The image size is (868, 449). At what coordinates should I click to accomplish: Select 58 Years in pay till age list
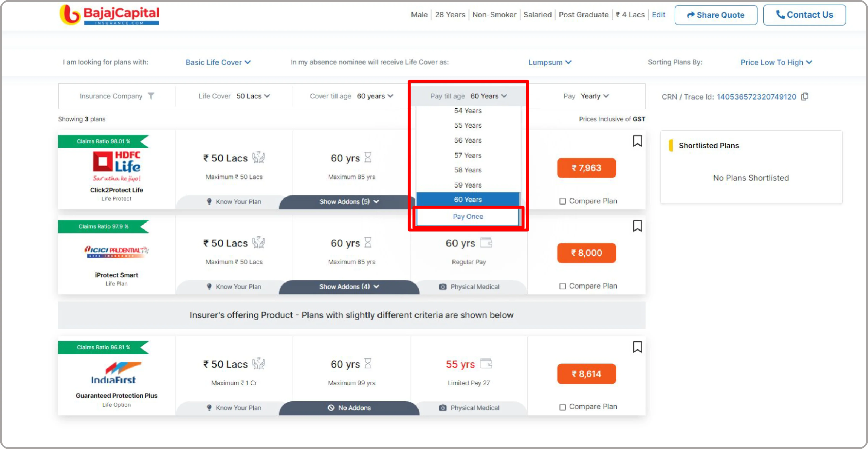pyautogui.click(x=468, y=170)
